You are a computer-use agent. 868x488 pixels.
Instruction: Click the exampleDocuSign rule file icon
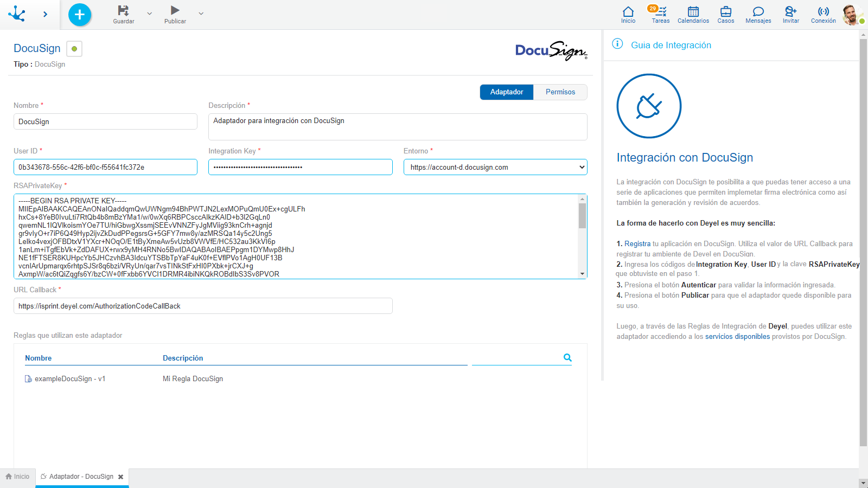click(28, 378)
